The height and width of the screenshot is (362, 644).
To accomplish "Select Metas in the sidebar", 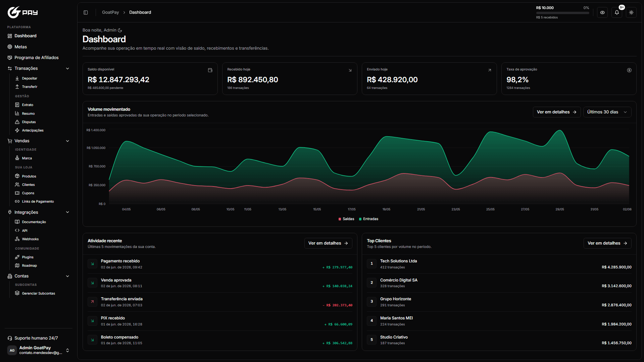I will point(20,47).
